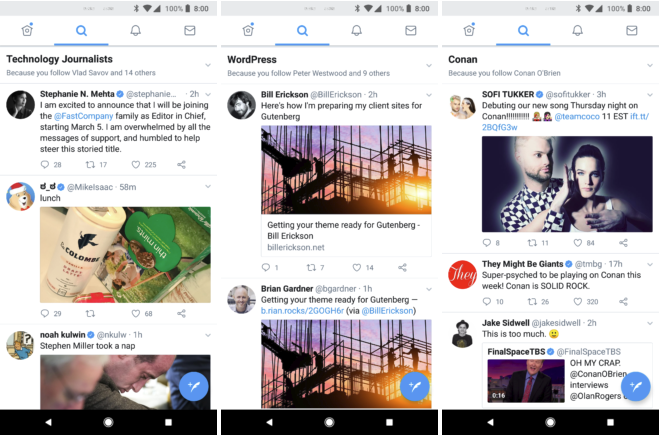Open @BillErickson mention in Brian Gardner tweet
Image resolution: width=659 pixels, height=435 pixels.
click(x=387, y=311)
